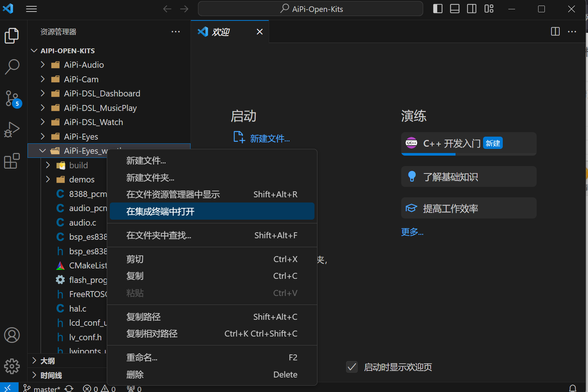
Task: Click the 新建文件... link on welcome page
Action: 270,139
